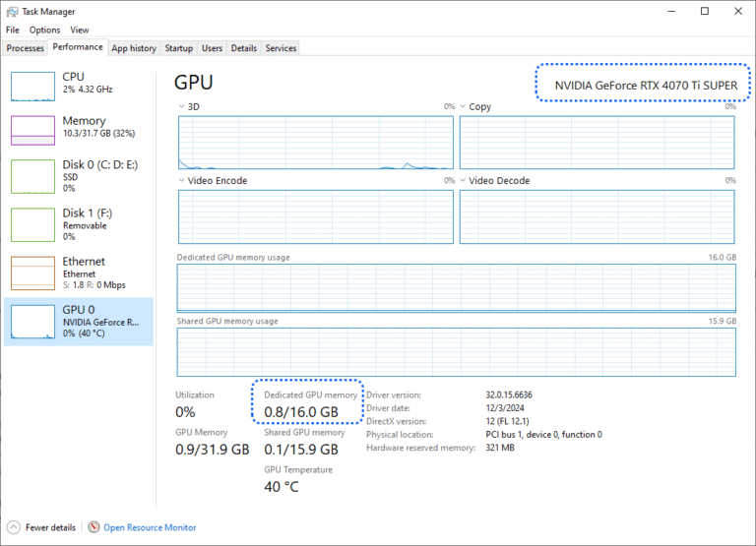The image size is (756, 546).
Task: Click the 16.0 GB graph maximum label
Action: 723,258
